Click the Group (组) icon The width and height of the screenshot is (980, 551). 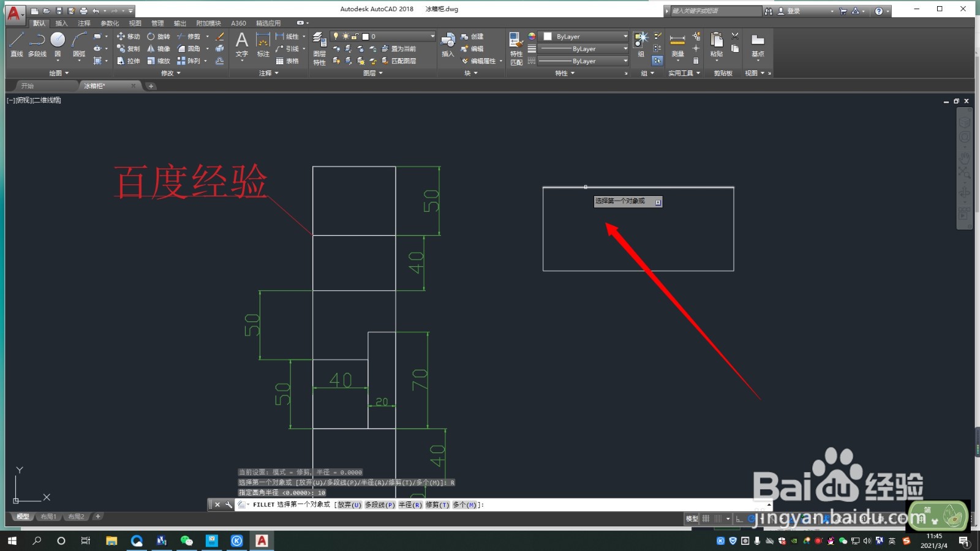click(641, 44)
